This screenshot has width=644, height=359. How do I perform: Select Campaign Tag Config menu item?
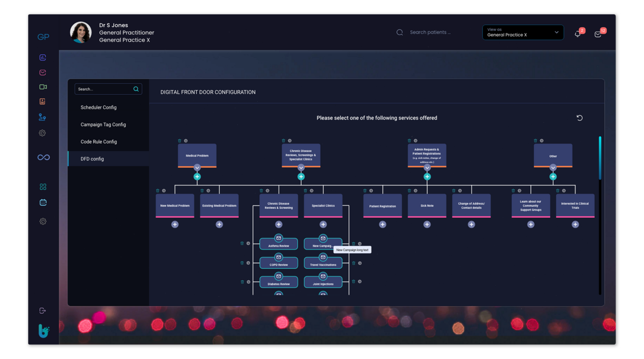(x=103, y=125)
